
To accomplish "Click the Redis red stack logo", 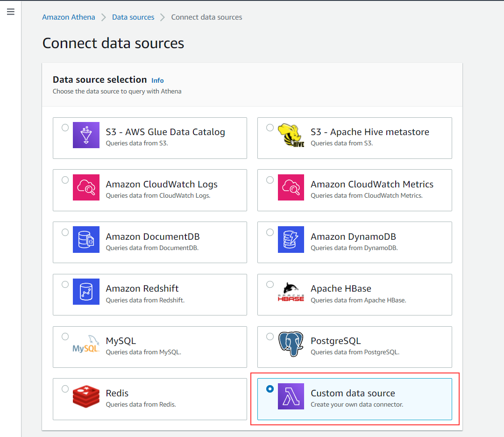I will [86, 396].
